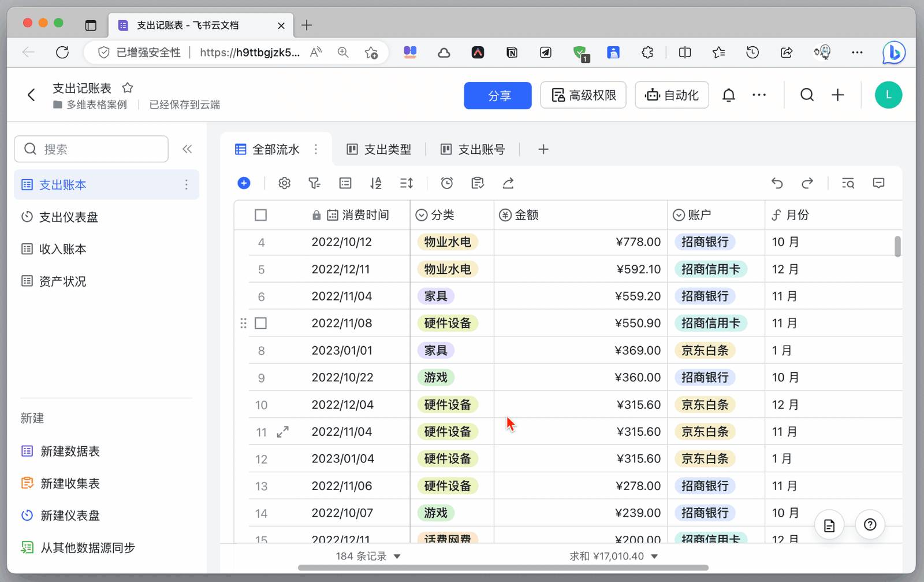Open the filter icon in toolbar
Image resolution: width=924 pixels, height=582 pixels.
click(x=314, y=183)
